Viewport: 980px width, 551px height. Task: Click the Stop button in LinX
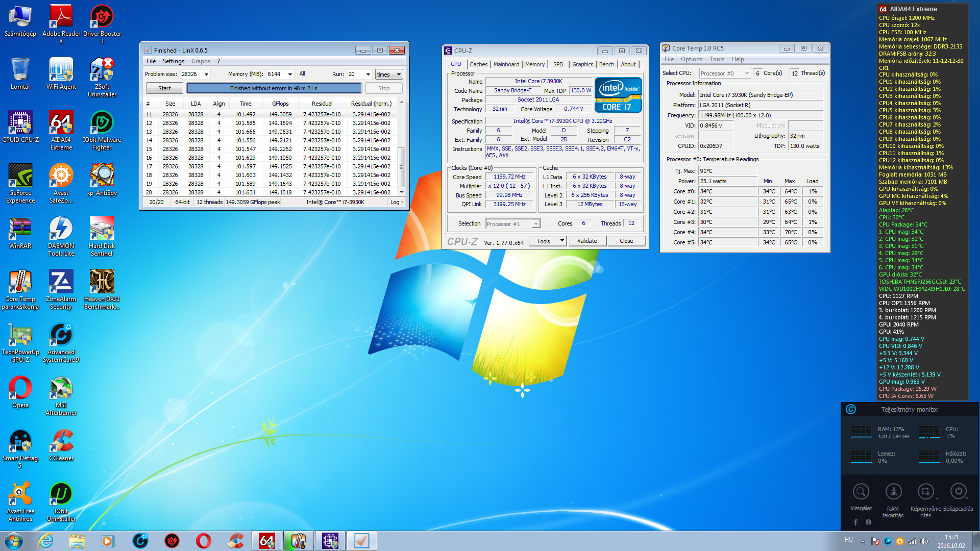[384, 88]
